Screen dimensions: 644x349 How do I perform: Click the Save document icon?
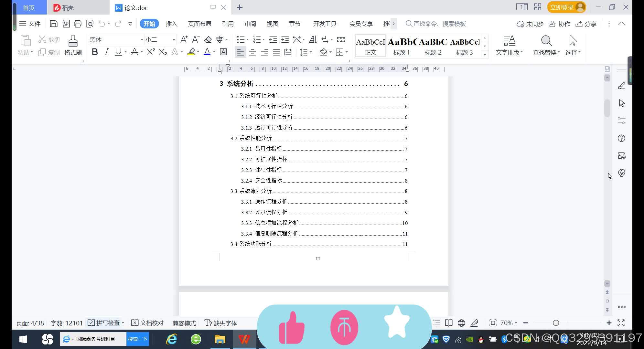point(54,24)
